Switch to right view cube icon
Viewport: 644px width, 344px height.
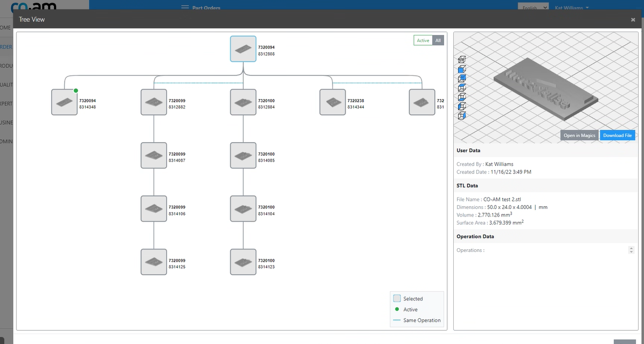point(461,116)
